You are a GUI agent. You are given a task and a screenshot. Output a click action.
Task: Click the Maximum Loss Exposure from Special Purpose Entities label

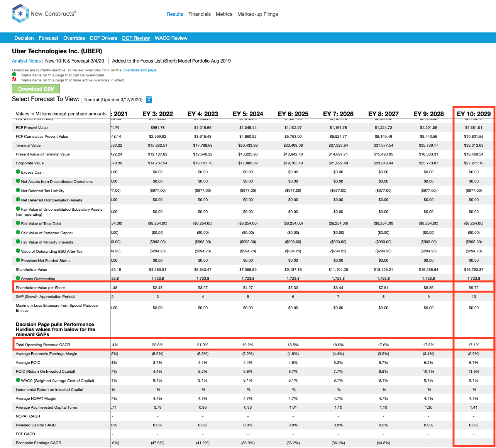57,308
